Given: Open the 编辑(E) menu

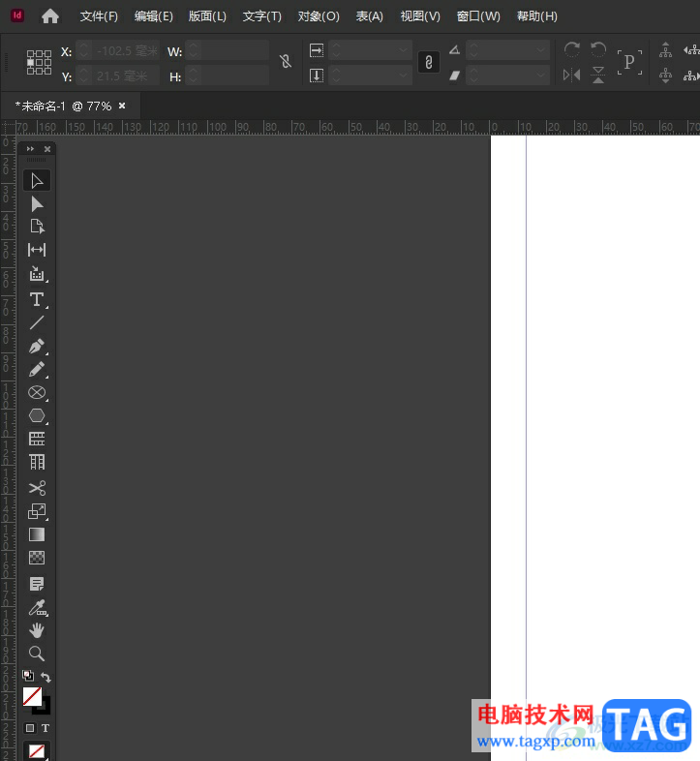Looking at the screenshot, I should click(x=153, y=16).
